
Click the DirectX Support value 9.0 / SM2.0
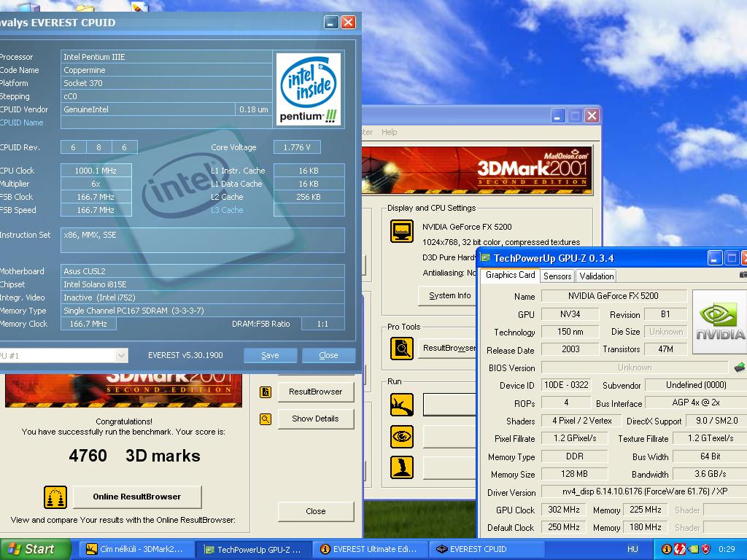click(716, 421)
